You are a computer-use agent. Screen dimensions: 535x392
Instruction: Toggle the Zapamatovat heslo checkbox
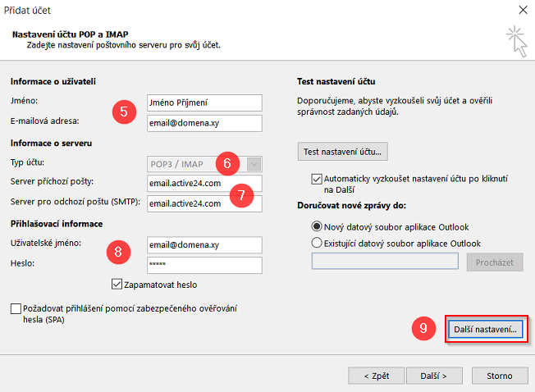[117, 285]
